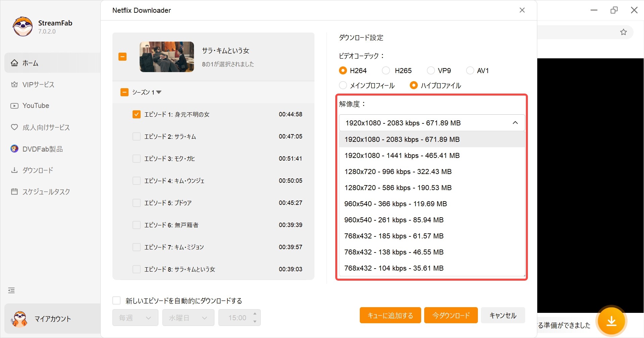Click 今ダウンロード button

point(451,315)
